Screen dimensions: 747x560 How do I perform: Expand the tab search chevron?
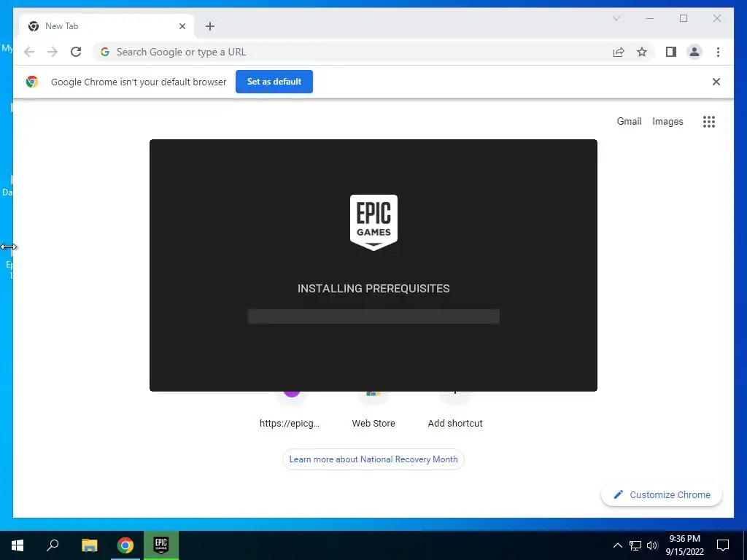click(x=616, y=18)
